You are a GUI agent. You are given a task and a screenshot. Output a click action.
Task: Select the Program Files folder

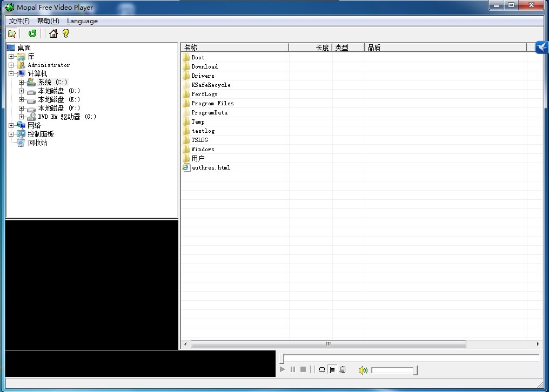coord(212,104)
